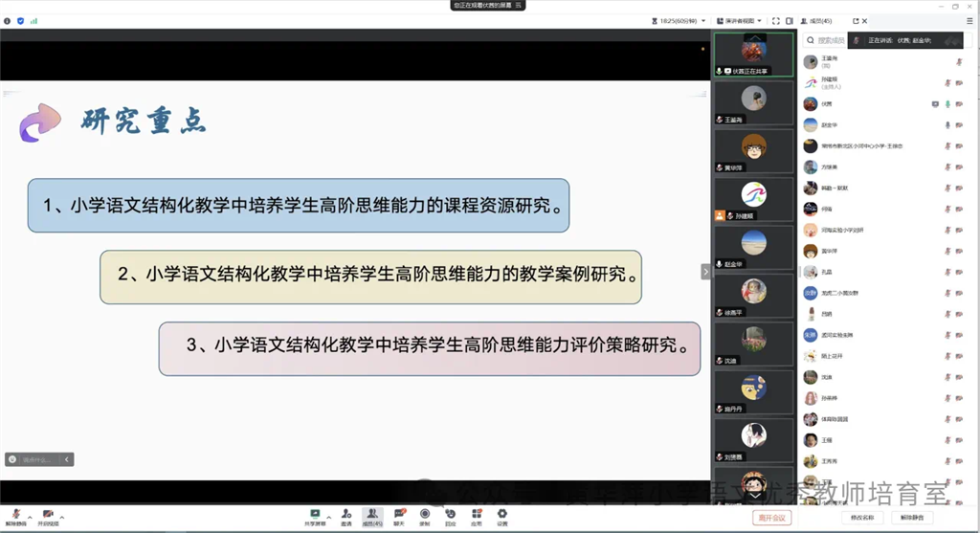Open meeting info icon at top left
The image size is (980, 533).
[x=7, y=21]
